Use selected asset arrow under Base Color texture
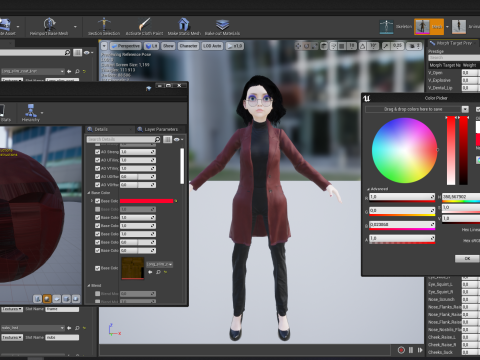This screenshot has height=360, width=480. (x=150, y=272)
